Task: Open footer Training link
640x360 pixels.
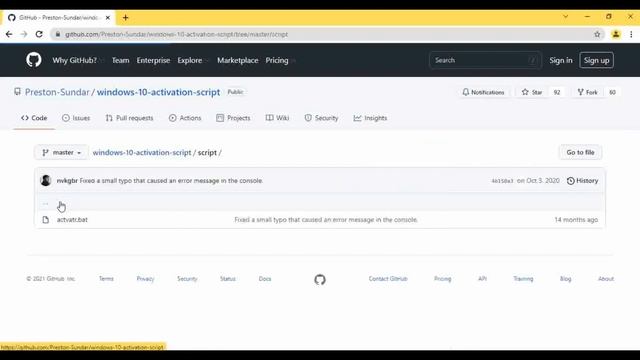Action: click(x=523, y=279)
